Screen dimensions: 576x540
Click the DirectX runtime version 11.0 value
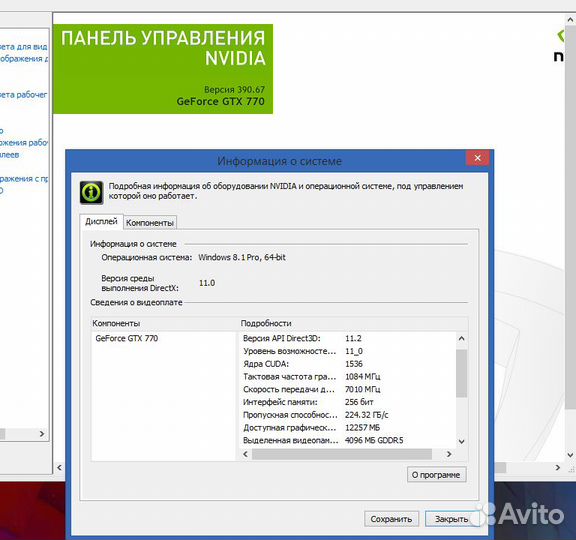(x=207, y=283)
